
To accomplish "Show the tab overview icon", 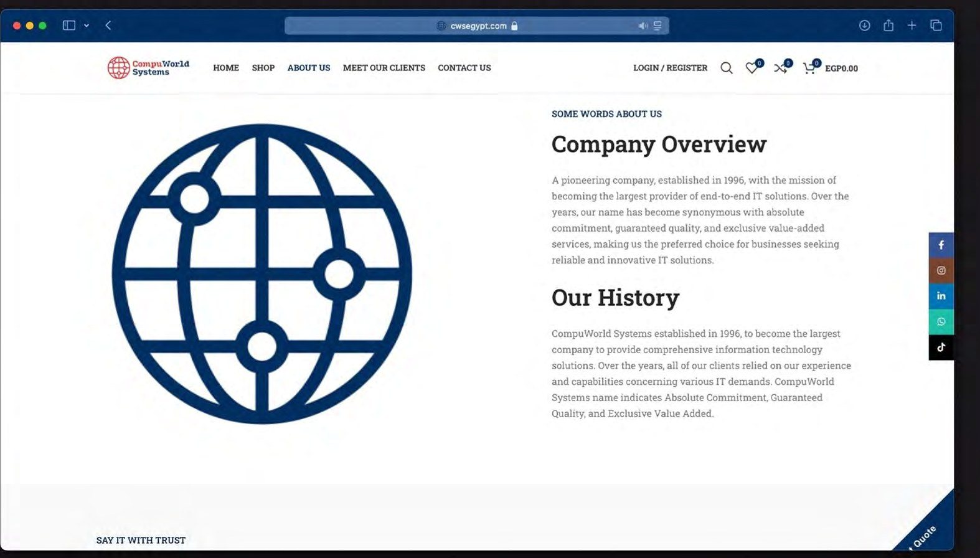I will click(936, 26).
